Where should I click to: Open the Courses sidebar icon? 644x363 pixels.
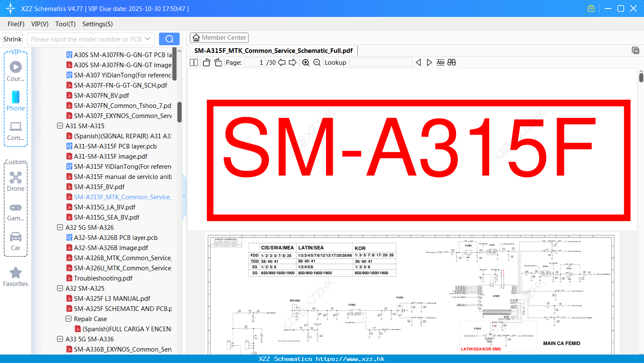(x=16, y=71)
